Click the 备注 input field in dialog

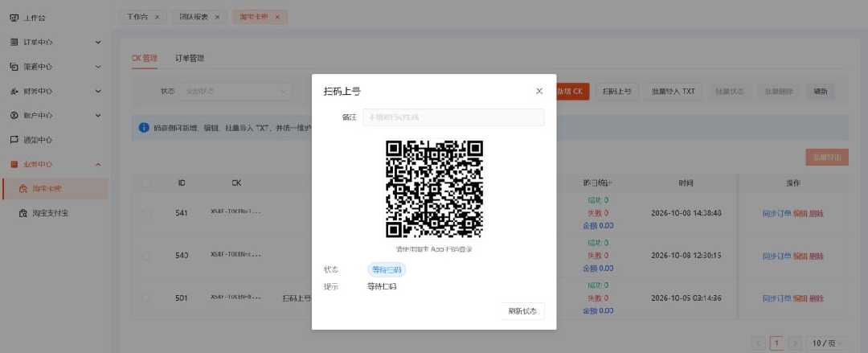click(x=453, y=117)
